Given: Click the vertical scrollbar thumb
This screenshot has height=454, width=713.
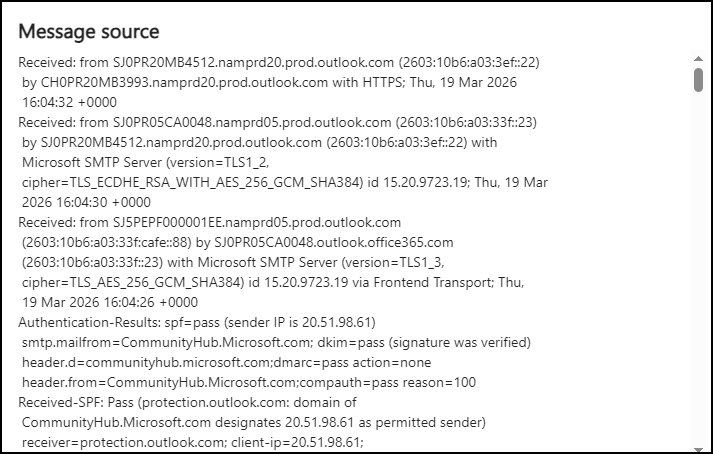Looking at the screenshot, I should coord(698,80).
